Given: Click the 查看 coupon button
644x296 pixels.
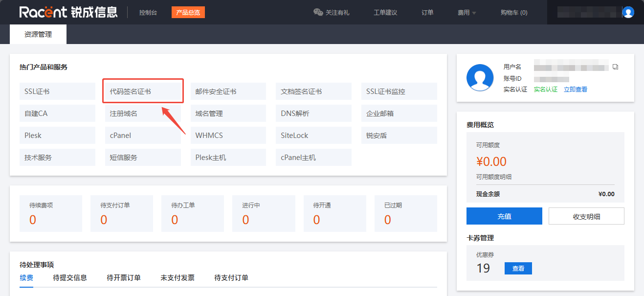Looking at the screenshot, I should coord(518,268).
